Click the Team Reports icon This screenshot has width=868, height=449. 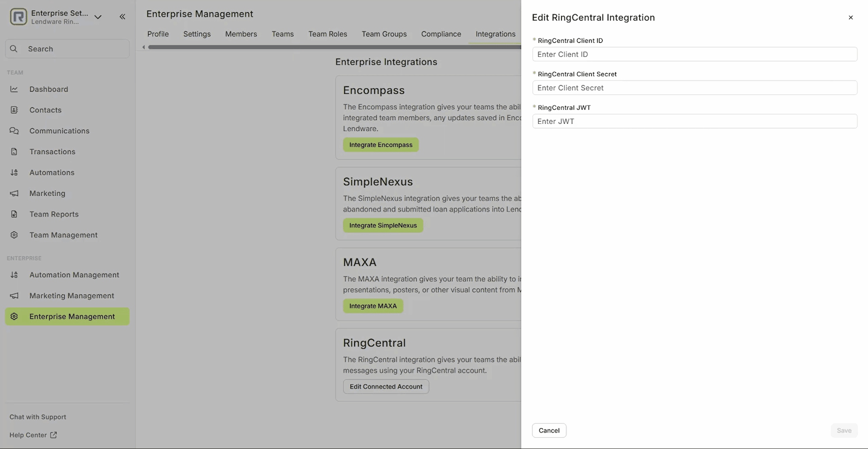(14, 214)
